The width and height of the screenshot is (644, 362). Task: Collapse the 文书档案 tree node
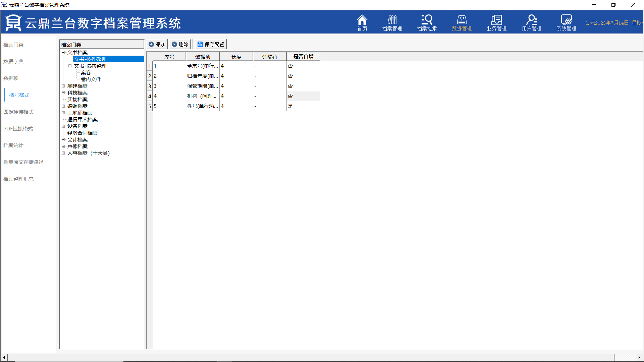point(63,52)
